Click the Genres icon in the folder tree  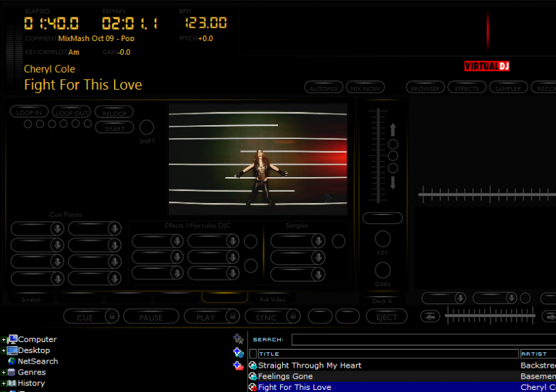pyautogui.click(x=12, y=372)
